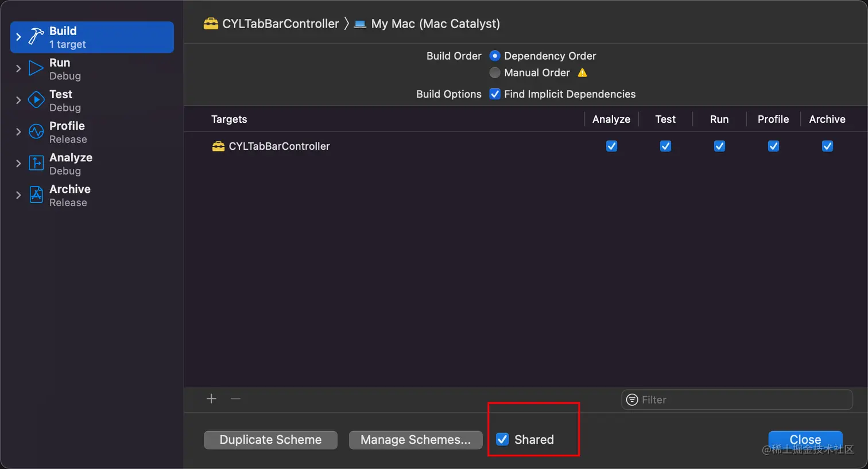Uncheck Run for CYLTabBarController target
Image resolution: width=868 pixels, height=469 pixels.
[x=719, y=146]
